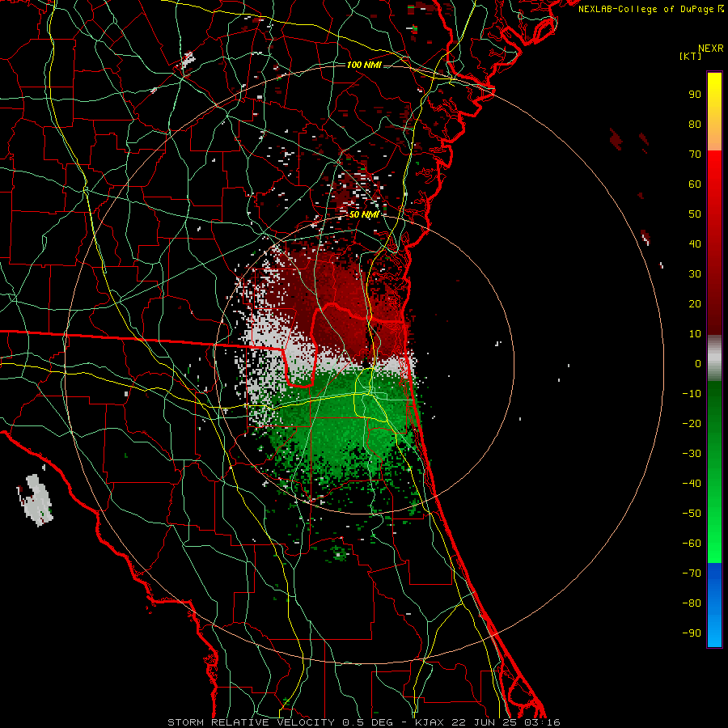Click the 20 value on the velocity scale
This screenshot has width=728, height=728.
tap(695, 303)
